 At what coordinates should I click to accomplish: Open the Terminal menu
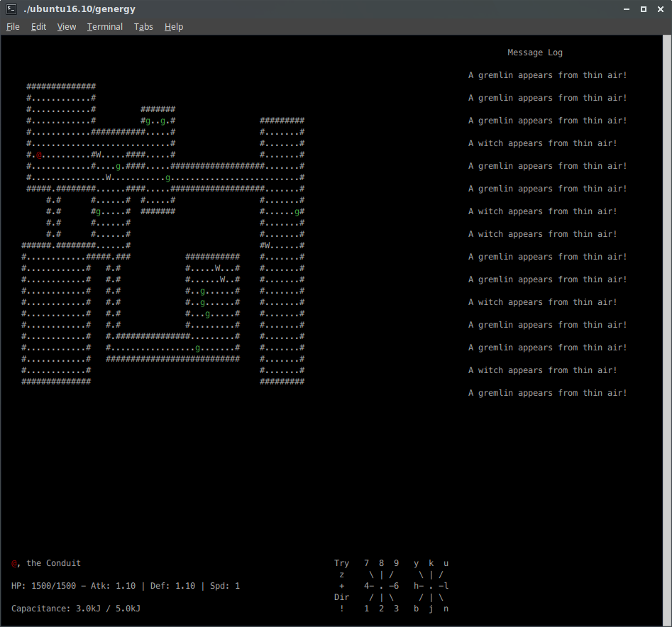[x=105, y=27]
